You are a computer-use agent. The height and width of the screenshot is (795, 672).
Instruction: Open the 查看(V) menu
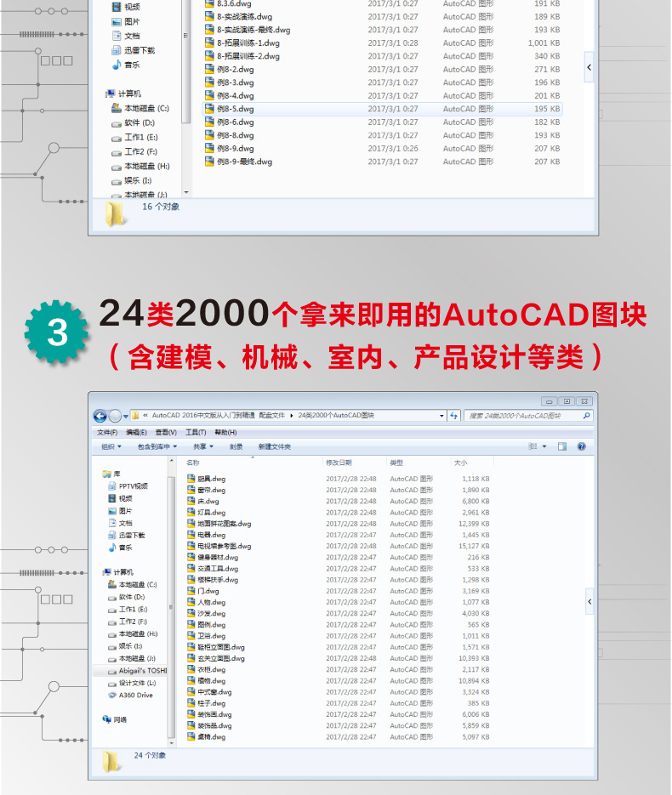click(166, 433)
